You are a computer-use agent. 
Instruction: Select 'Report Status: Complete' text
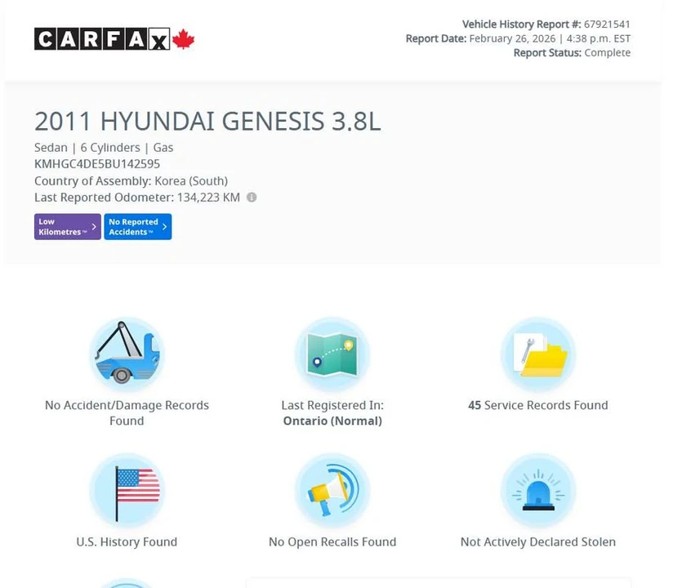click(x=572, y=53)
